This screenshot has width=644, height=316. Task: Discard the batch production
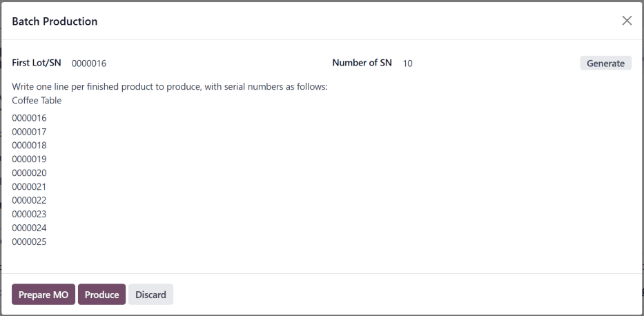tap(150, 295)
